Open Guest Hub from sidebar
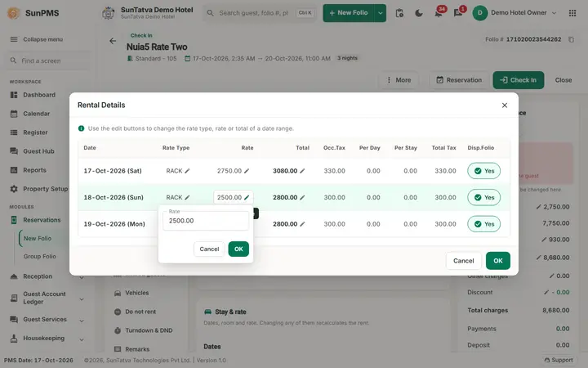 click(x=38, y=151)
